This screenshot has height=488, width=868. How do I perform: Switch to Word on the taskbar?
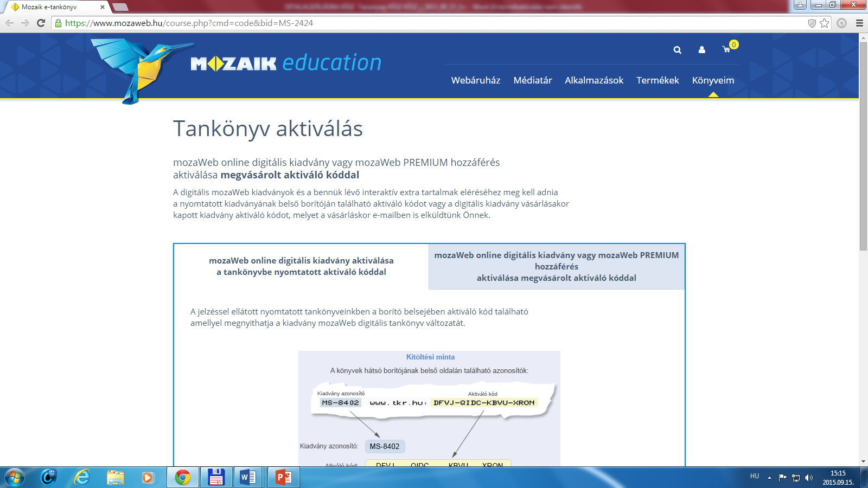coord(249,477)
